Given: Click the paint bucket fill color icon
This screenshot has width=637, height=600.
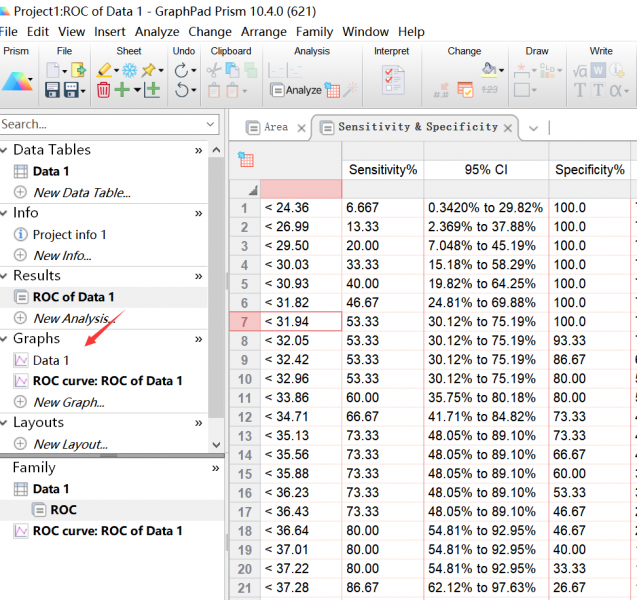Looking at the screenshot, I should (489, 70).
